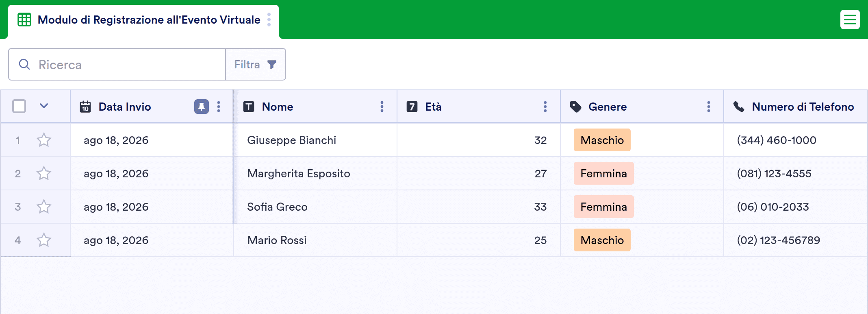Select the Modulo di Registrazione all'Evento Virtuale tab
Screen dimensions: 868x314
click(x=143, y=22)
